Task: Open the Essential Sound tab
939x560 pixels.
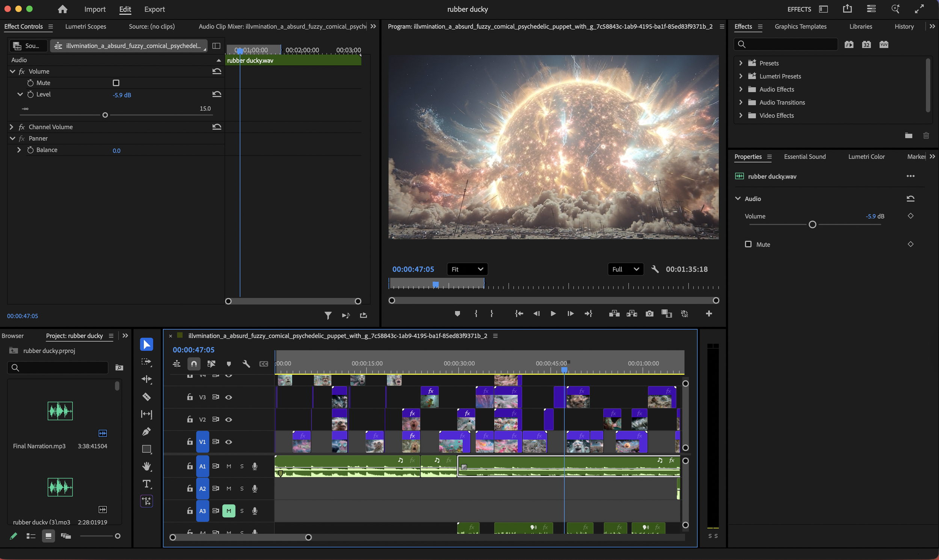Action: (x=805, y=157)
